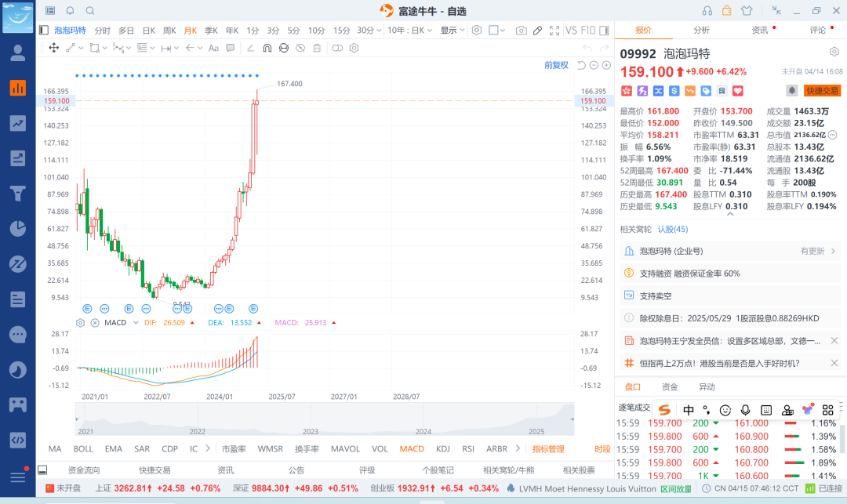Select the magnet snap tool
Image resolution: width=847 pixels, height=504 pixels.
pos(267,48)
